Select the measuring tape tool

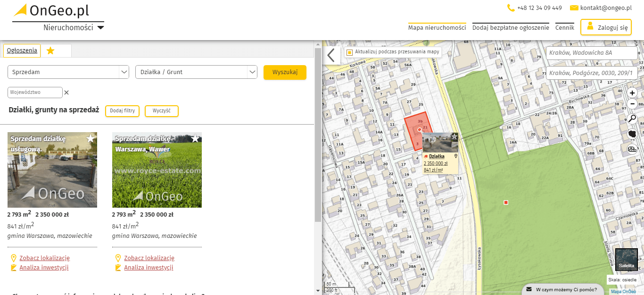click(x=632, y=150)
